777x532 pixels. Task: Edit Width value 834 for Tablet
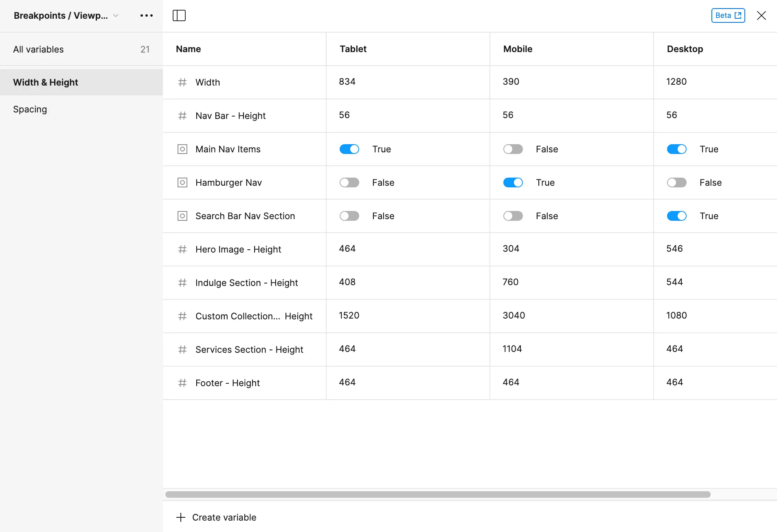[x=347, y=81]
